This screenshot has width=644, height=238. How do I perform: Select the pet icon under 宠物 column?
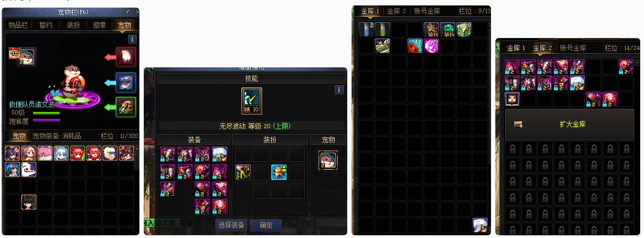[x=328, y=160]
